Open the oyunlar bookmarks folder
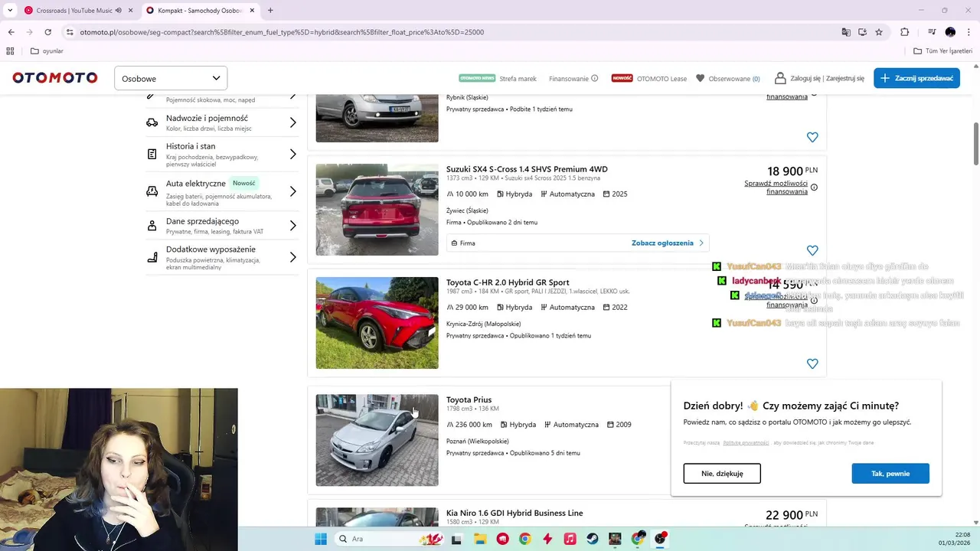 click(47, 51)
